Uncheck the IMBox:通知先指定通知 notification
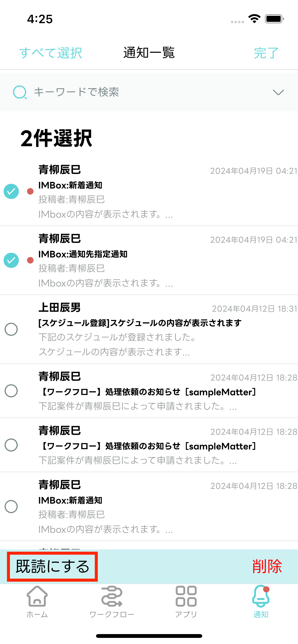The width and height of the screenshot is (298, 644). [11, 260]
